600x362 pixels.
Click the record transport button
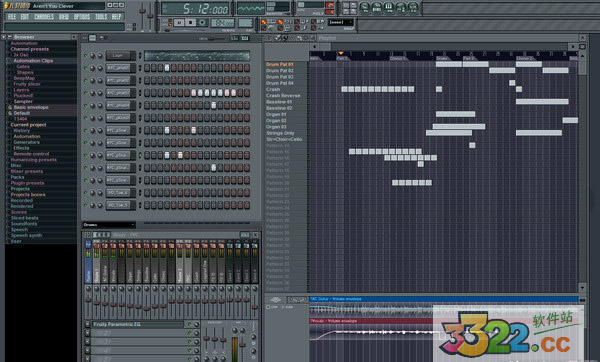click(x=202, y=23)
